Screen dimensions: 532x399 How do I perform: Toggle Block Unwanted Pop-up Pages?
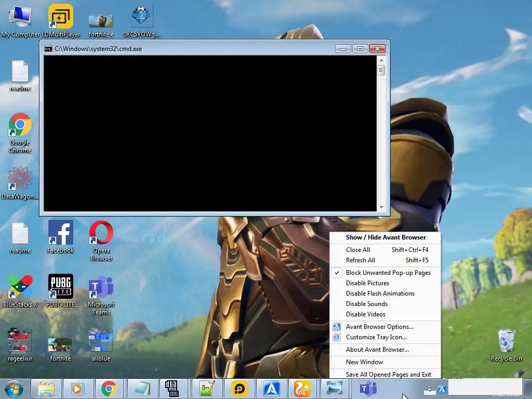tap(385, 273)
